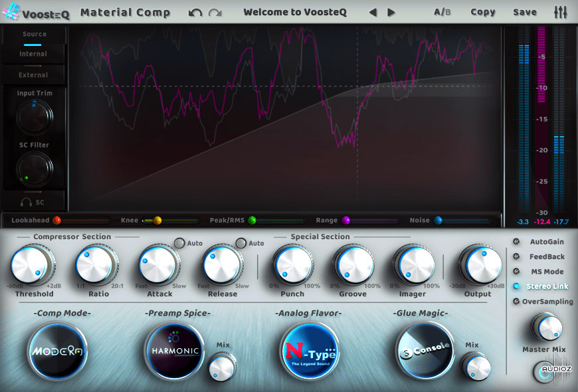Switch to the External source tab
The height and width of the screenshot is (392, 578).
(x=33, y=75)
